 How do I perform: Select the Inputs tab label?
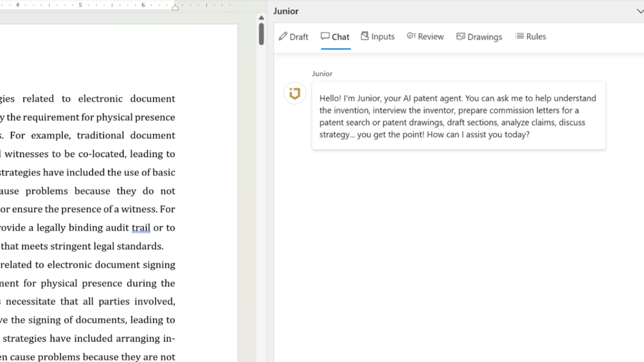[x=382, y=37]
